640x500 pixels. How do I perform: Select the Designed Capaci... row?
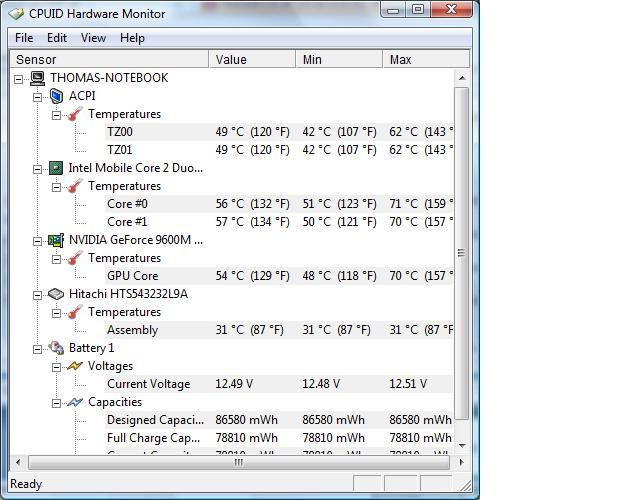[278, 420]
